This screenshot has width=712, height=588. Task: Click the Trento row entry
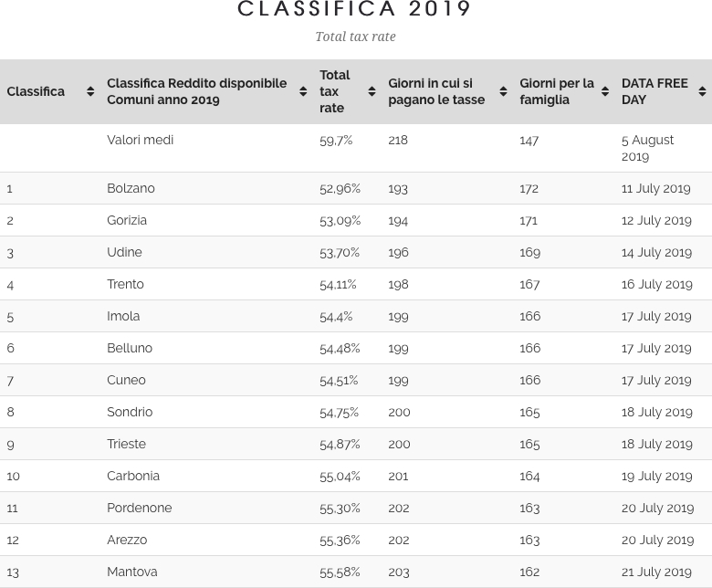click(x=125, y=284)
